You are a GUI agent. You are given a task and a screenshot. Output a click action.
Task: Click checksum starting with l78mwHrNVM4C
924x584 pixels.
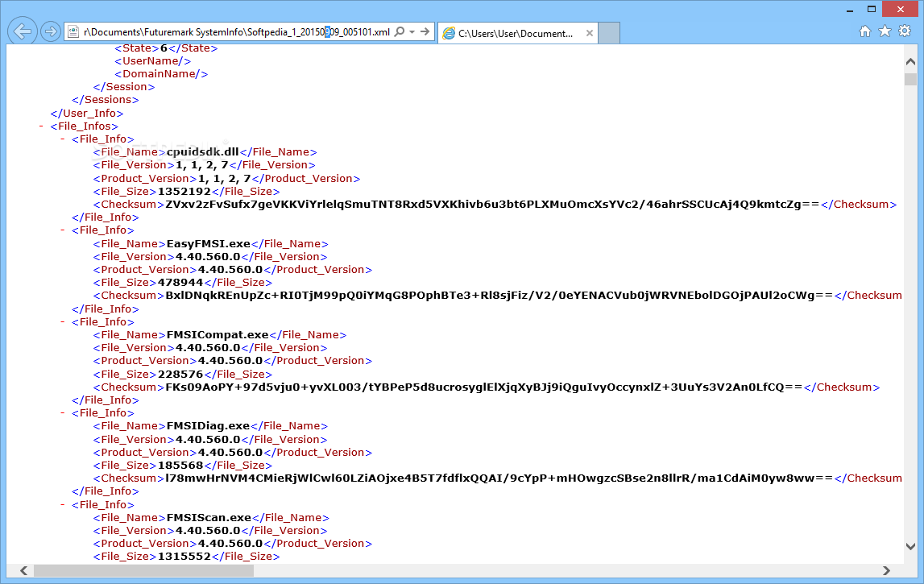(499, 478)
